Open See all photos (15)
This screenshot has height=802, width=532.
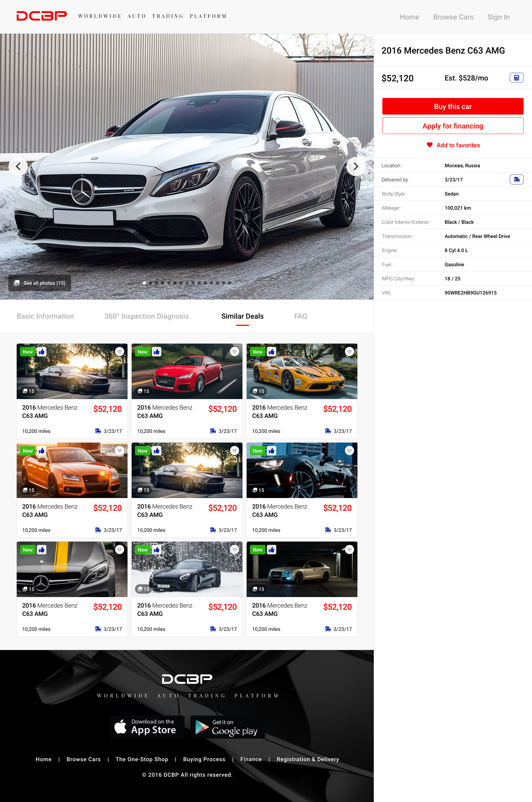pos(40,283)
